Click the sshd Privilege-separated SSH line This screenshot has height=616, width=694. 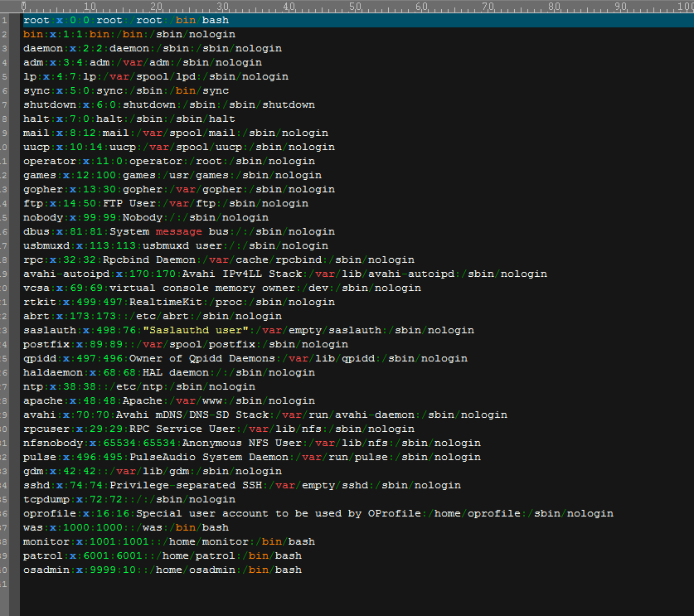pos(242,486)
